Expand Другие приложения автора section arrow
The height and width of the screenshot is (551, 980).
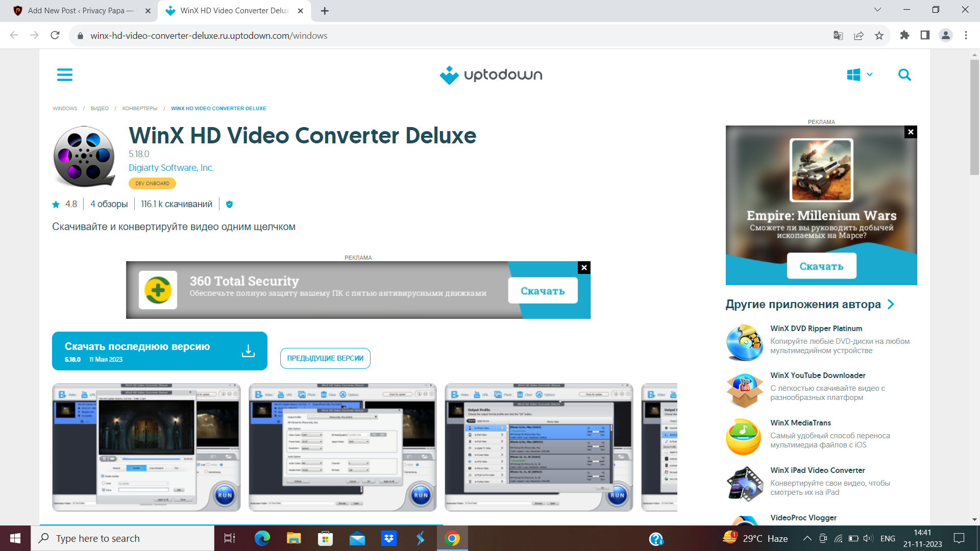coord(891,305)
